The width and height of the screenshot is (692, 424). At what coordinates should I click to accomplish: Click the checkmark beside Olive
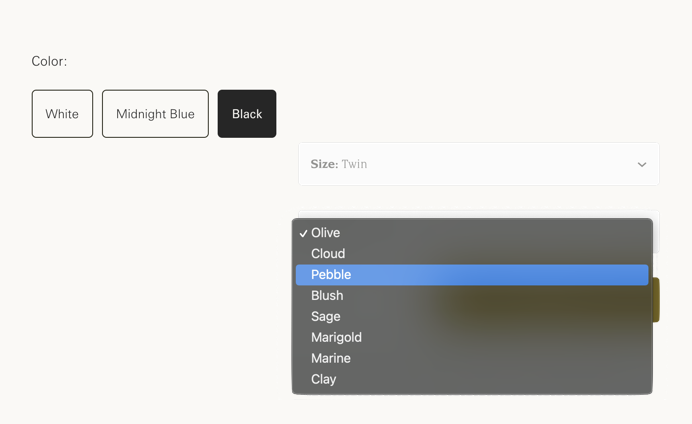point(303,233)
